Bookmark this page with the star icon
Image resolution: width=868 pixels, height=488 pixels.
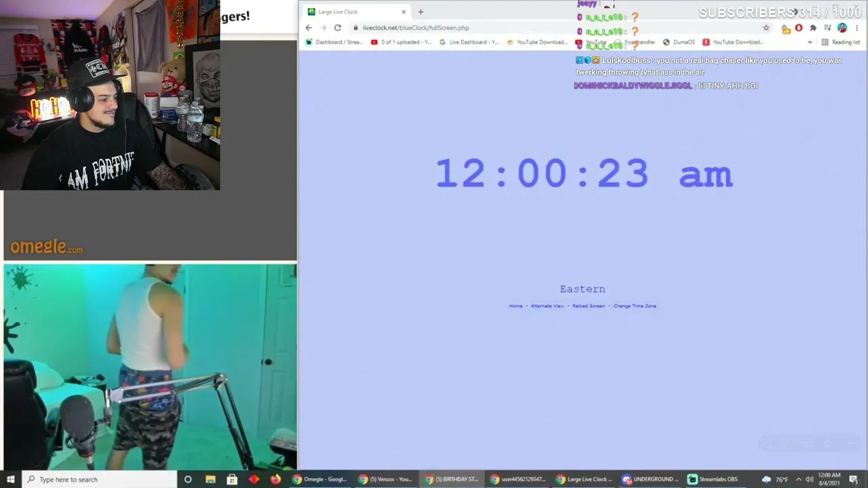tap(766, 28)
